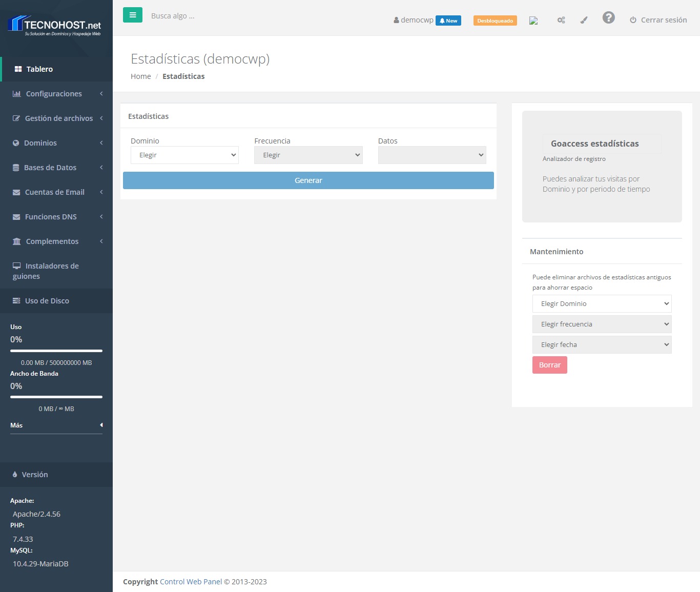Expand the Cuentas de Email menu
The width and height of the screenshot is (700, 592).
tap(56, 192)
